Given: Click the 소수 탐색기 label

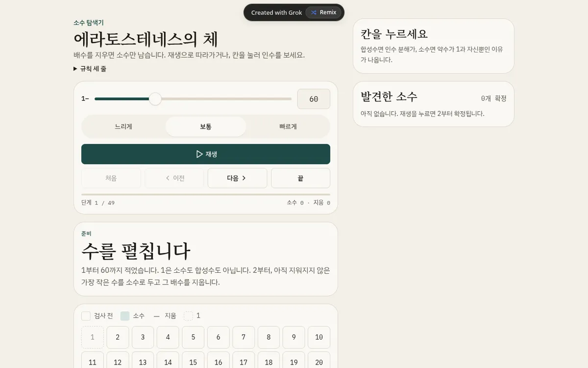Looking at the screenshot, I should point(89,23).
